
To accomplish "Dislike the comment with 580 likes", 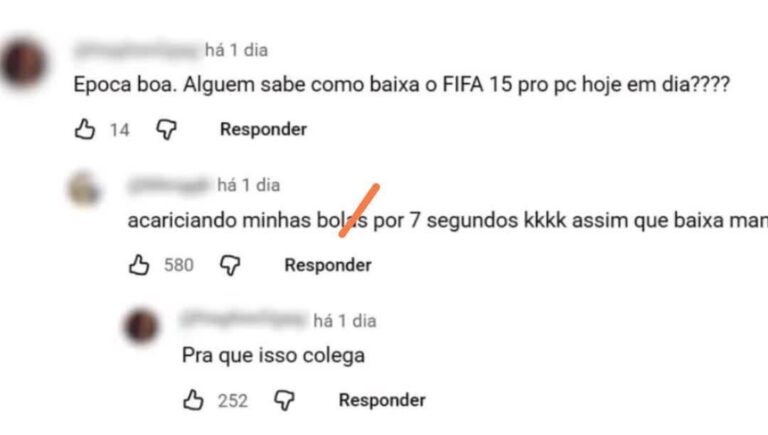I will tap(230, 266).
